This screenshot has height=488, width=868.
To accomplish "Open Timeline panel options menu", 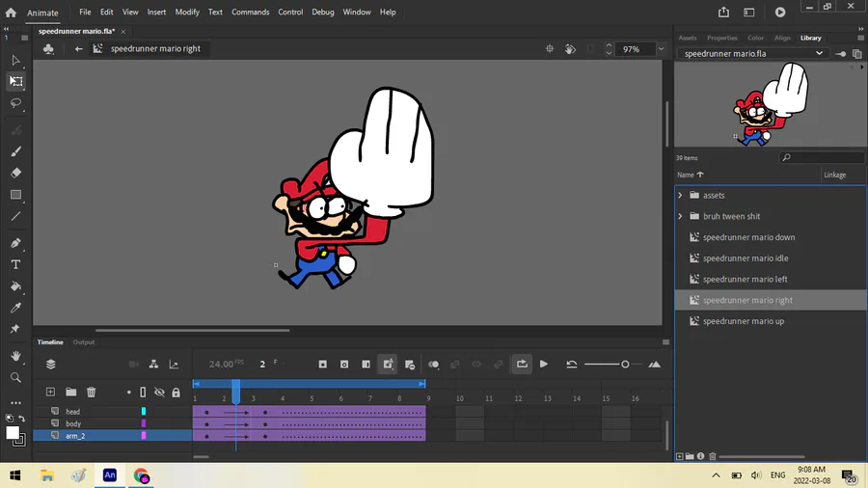I will coord(665,342).
